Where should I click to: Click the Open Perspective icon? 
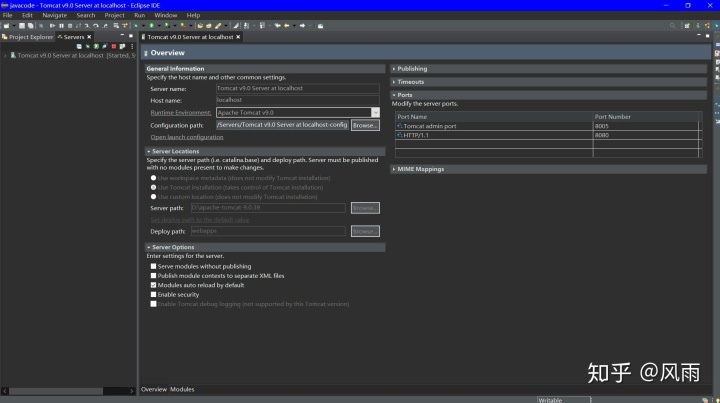(687, 26)
